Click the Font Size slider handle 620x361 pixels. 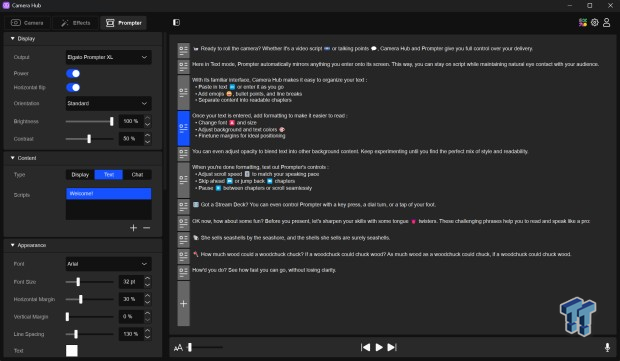click(x=78, y=282)
